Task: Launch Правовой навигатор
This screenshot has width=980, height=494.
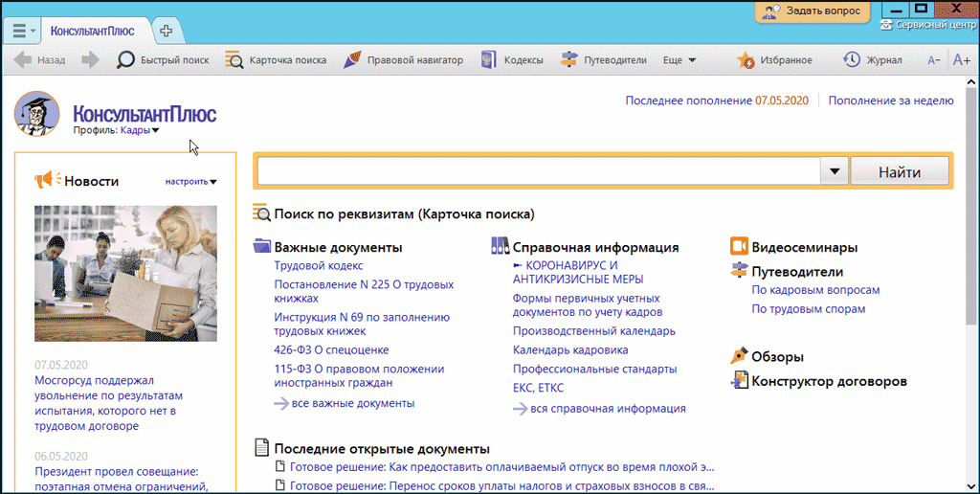Action: point(404,60)
